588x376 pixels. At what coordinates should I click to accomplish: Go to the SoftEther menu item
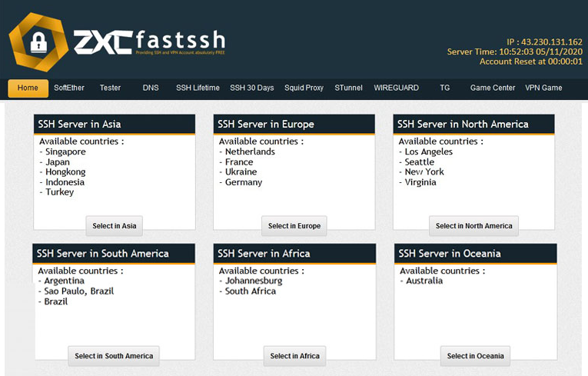(69, 88)
